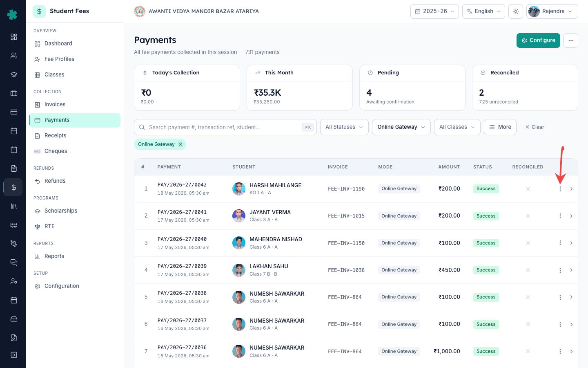Toggle the light/dark theme sun icon
Viewport: 588px width, 368px height.
[516, 11]
